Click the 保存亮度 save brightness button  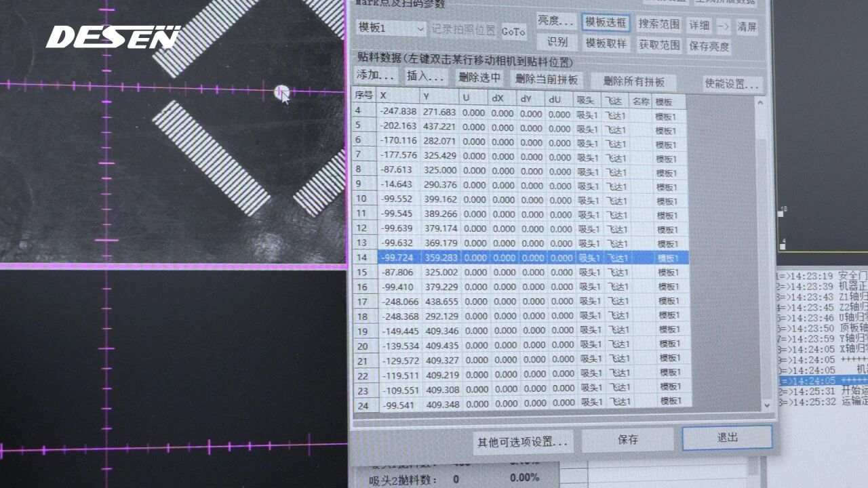[709, 46]
